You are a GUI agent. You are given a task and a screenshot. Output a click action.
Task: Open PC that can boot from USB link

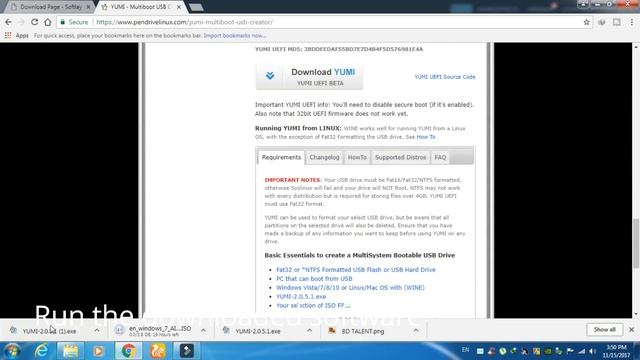click(x=314, y=279)
